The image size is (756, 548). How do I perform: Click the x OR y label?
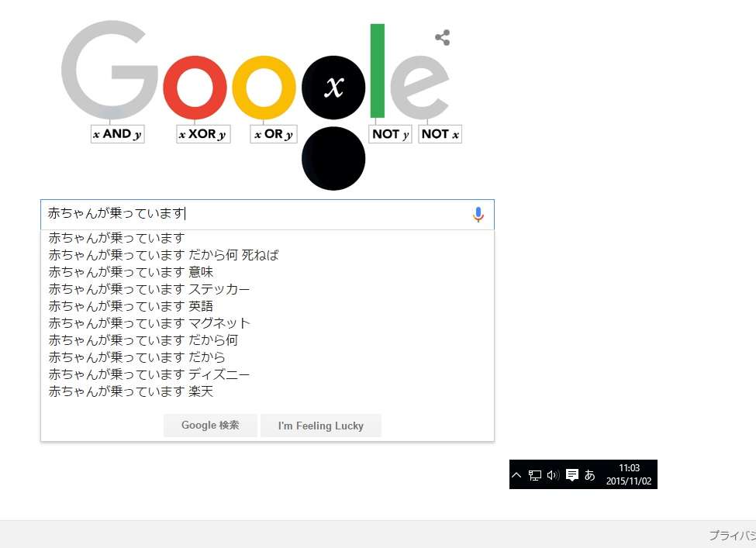point(274,134)
